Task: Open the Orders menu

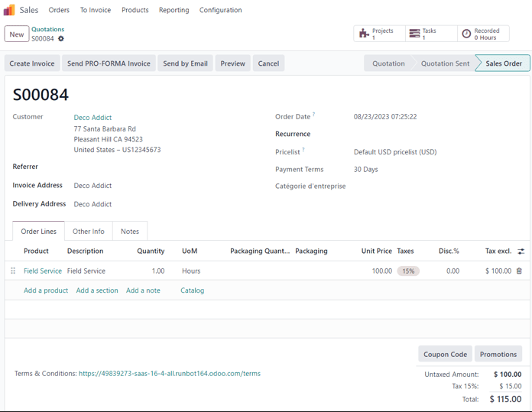Action: coord(59,10)
